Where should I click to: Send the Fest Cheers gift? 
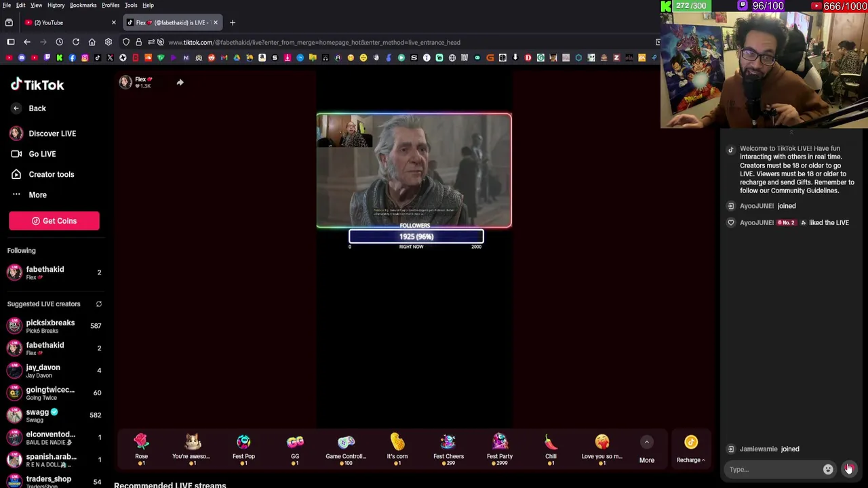448,449
